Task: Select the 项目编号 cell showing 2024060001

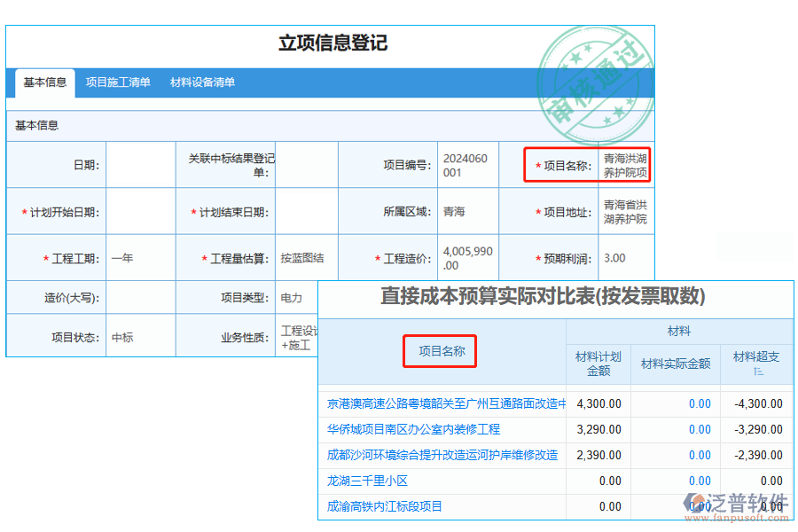Action: tap(468, 164)
